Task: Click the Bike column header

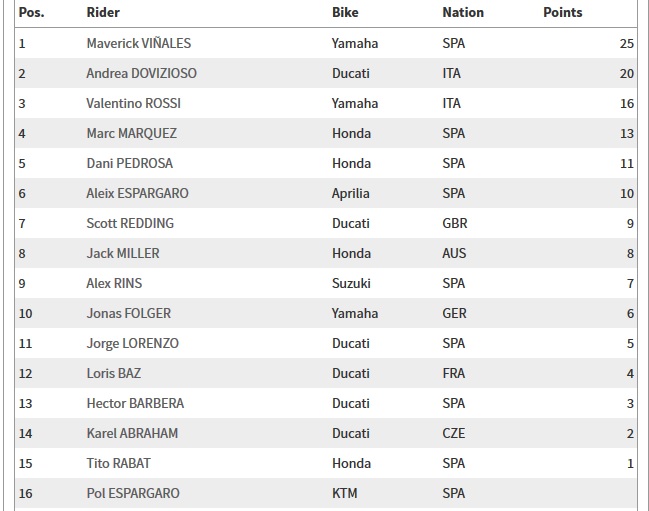Action: pyautogui.click(x=345, y=13)
